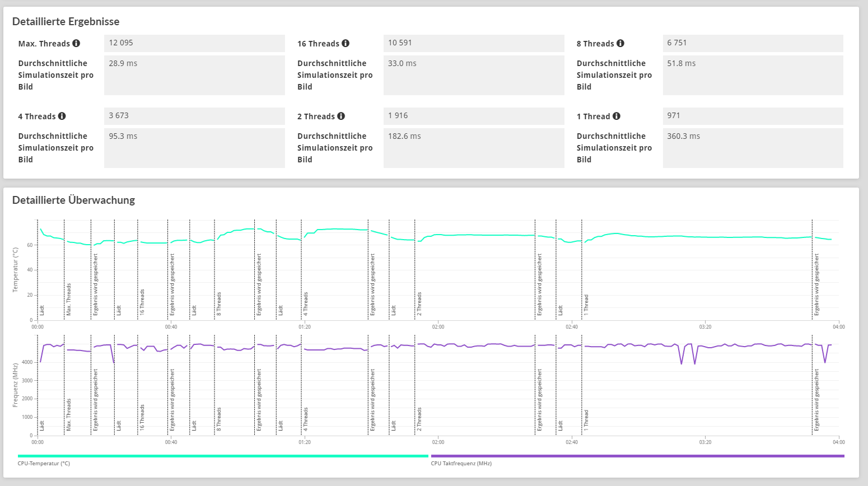Click info icon beside 16 Threads
The height and width of the screenshot is (486, 868).
click(346, 43)
